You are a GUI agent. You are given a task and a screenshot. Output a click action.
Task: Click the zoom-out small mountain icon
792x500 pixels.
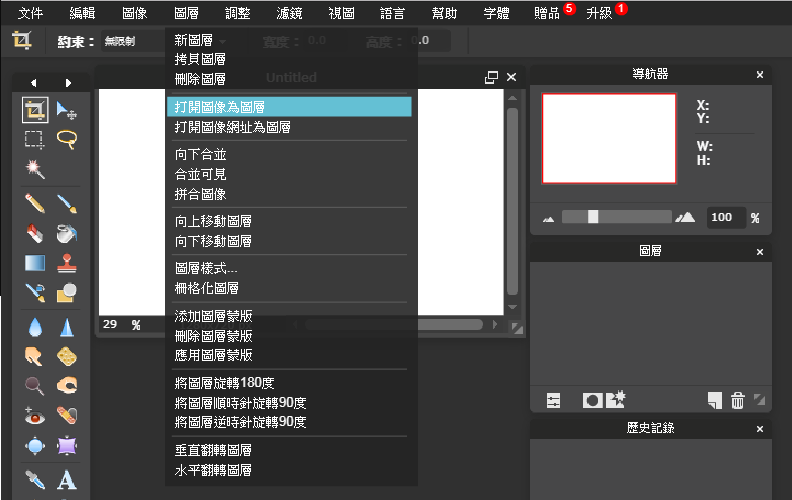click(549, 219)
